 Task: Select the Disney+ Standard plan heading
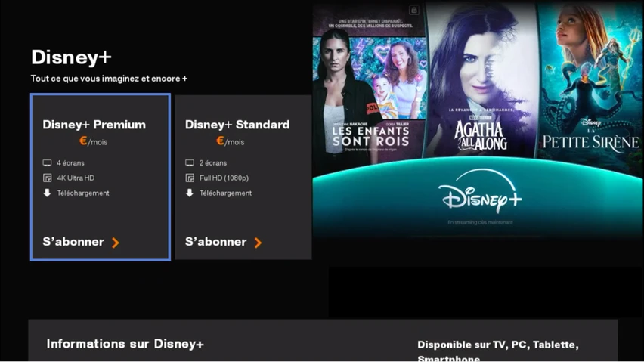[237, 125]
